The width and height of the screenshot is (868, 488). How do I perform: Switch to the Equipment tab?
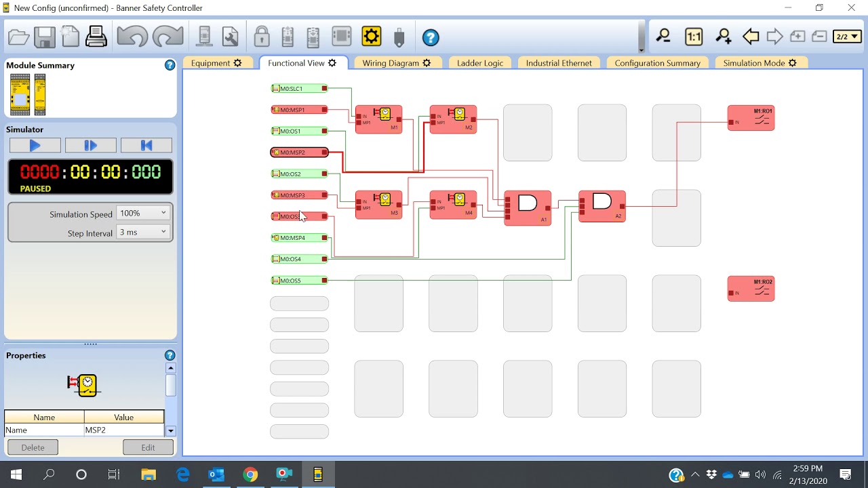pos(216,63)
